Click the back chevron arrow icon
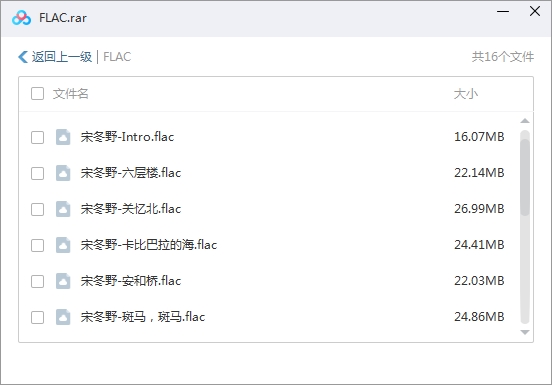 [23, 57]
